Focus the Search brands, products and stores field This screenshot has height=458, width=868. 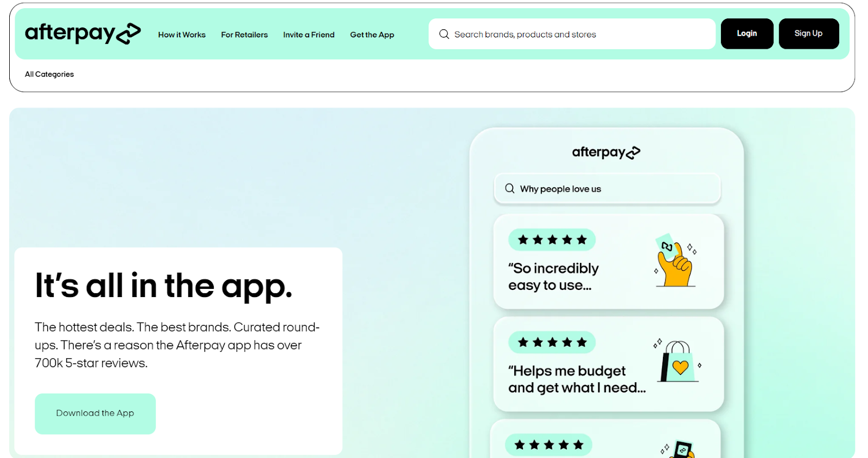coord(572,34)
